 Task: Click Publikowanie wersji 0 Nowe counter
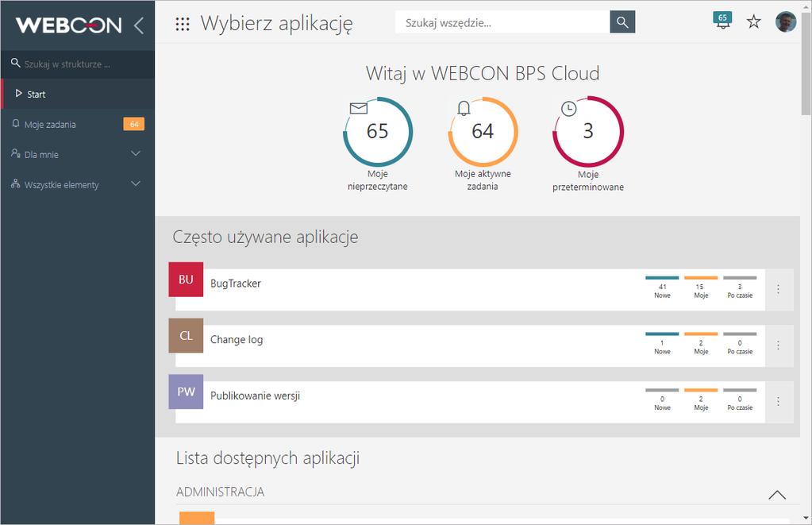click(662, 400)
